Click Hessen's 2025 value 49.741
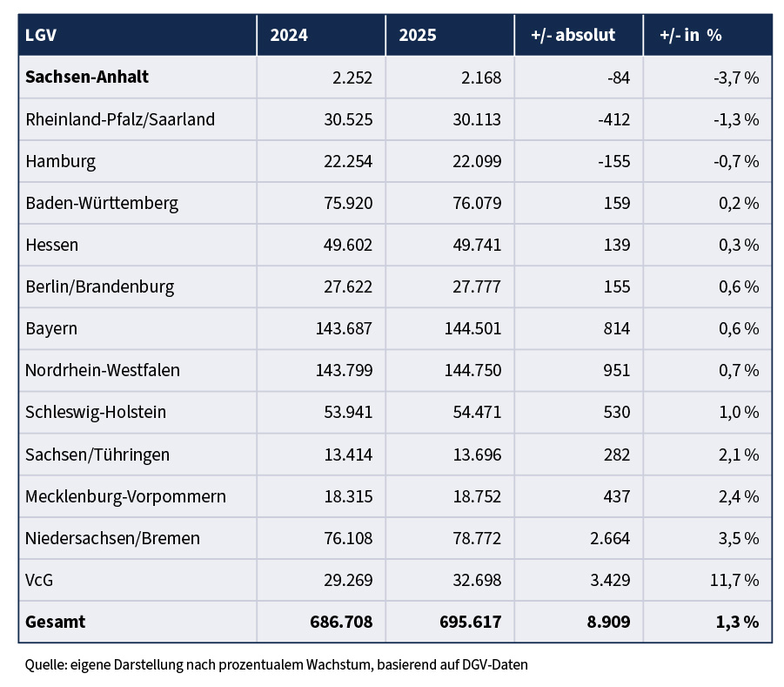784x687 pixels. pos(475,245)
